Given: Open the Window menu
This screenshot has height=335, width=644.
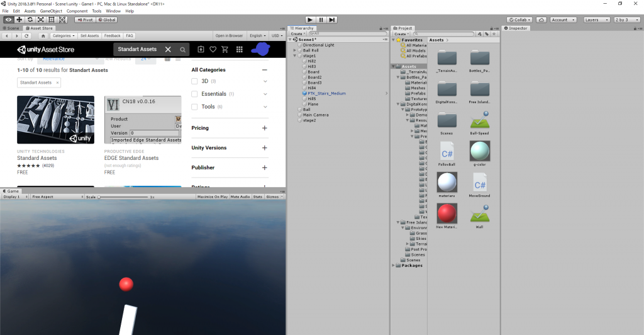Looking at the screenshot, I should 113,11.
